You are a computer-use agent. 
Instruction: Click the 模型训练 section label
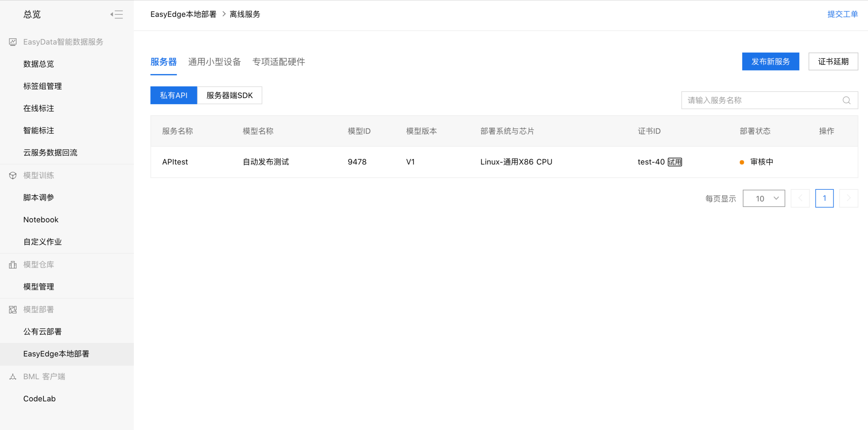[38, 175]
